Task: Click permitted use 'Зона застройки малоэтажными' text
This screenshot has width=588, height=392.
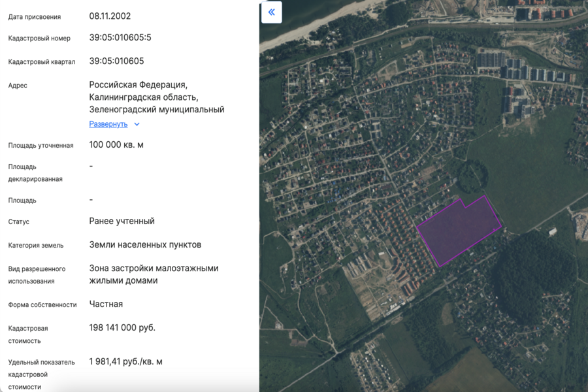Action: point(154,269)
